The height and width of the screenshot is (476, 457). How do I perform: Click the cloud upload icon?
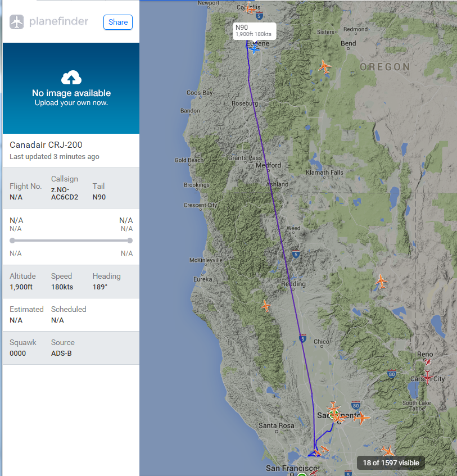point(71,78)
